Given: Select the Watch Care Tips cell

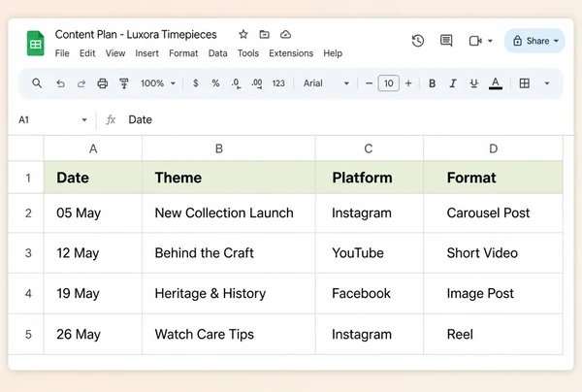Looking at the screenshot, I should [x=229, y=335].
